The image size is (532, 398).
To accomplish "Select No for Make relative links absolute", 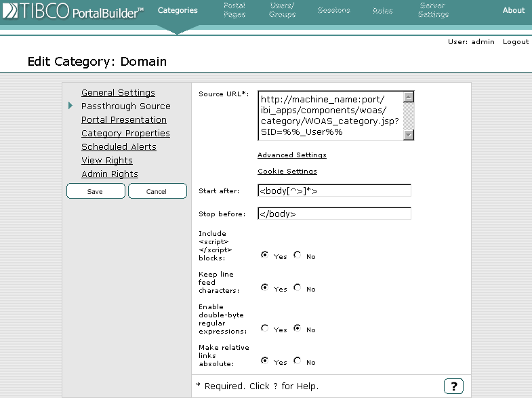I will click(x=298, y=361).
